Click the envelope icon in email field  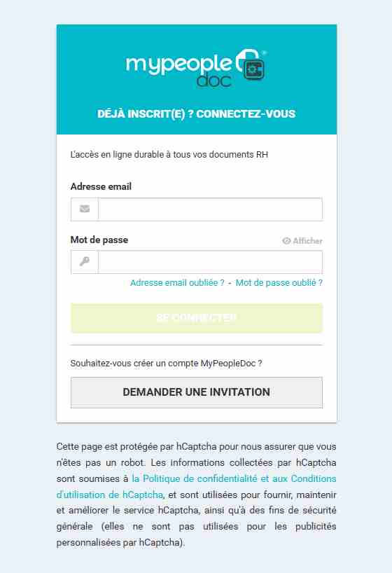pos(85,209)
